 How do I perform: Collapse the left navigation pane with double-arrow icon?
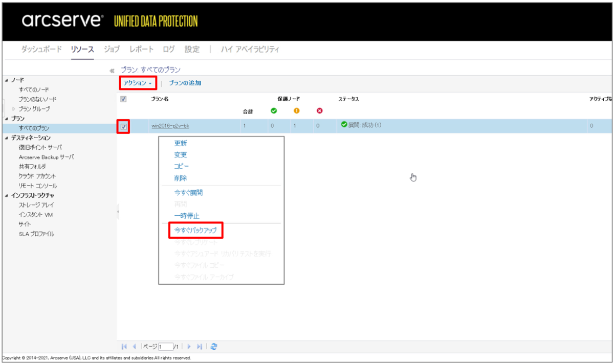coord(112,71)
